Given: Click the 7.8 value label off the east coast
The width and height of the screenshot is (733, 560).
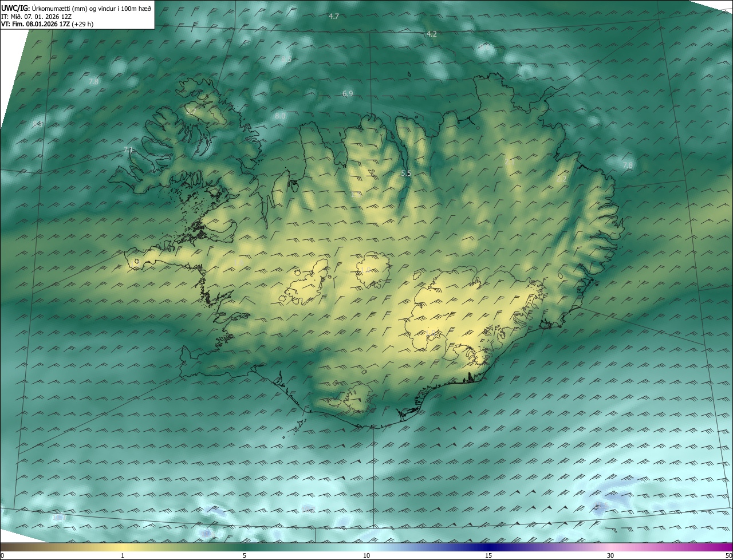Looking at the screenshot, I should point(628,165).
